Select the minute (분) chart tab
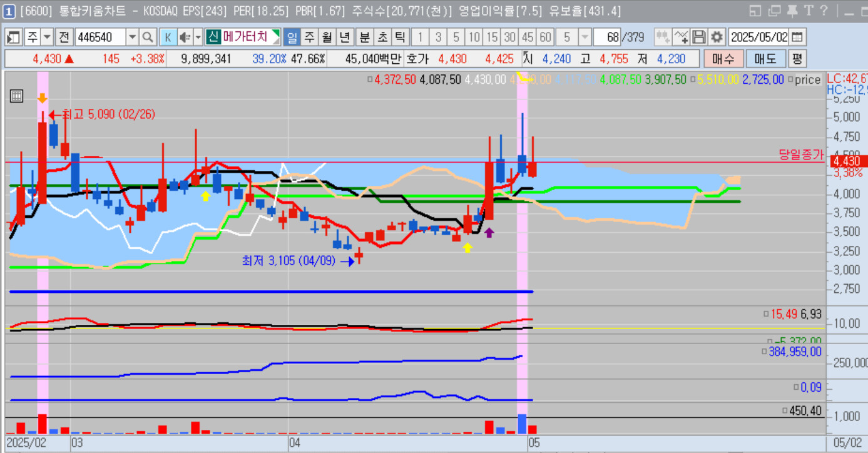The image size is (868, 453). pos(364,38)
